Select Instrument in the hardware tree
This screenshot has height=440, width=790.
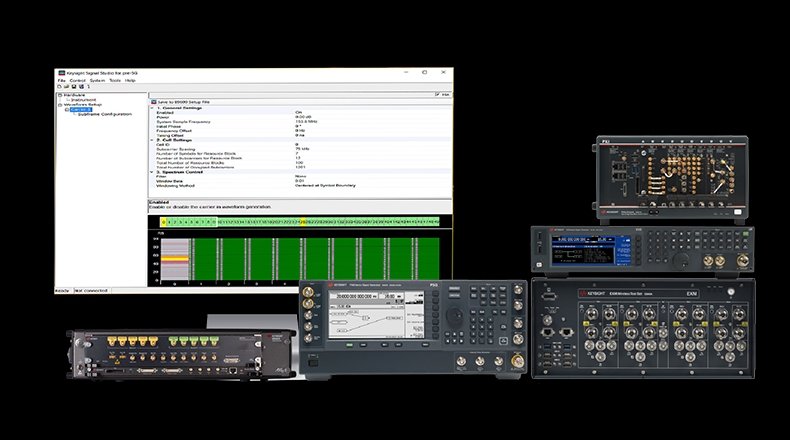click(x=80, y=99)
